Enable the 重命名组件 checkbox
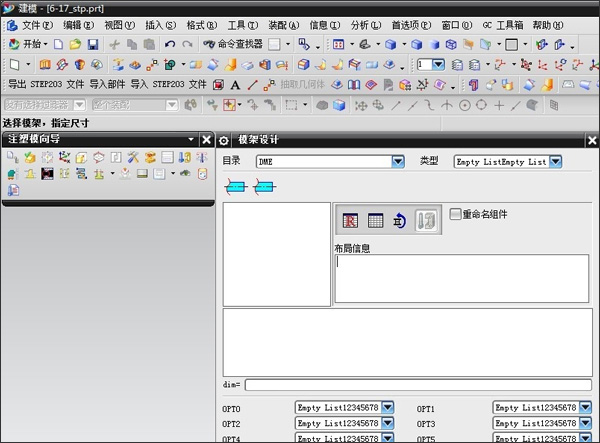Viewport: 600px width, 443px height. [x=456, y=214]
